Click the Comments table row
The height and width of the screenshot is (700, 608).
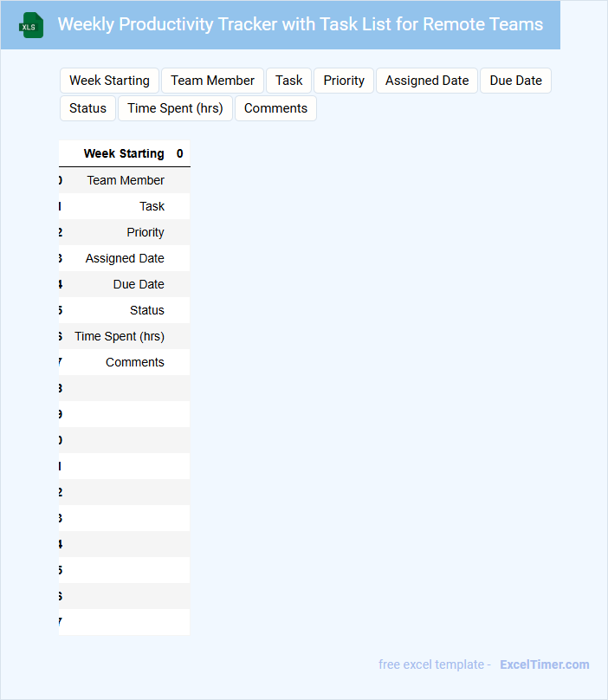[124, 362]
